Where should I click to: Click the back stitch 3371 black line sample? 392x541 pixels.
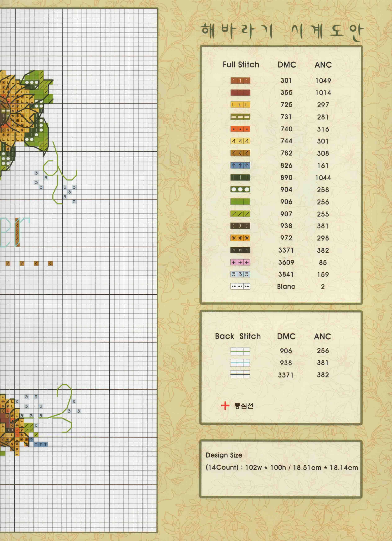(240, 375)
